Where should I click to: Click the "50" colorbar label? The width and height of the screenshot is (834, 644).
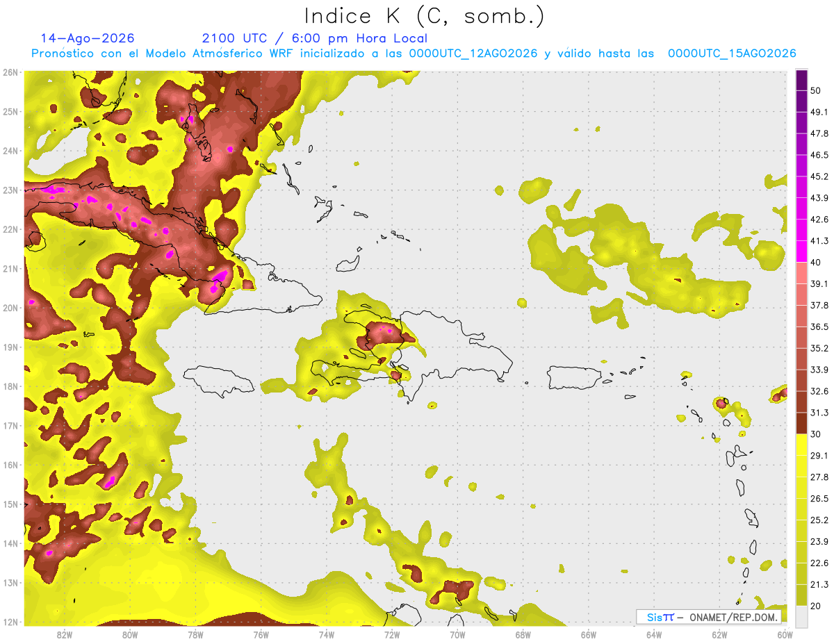pos(815,90)
